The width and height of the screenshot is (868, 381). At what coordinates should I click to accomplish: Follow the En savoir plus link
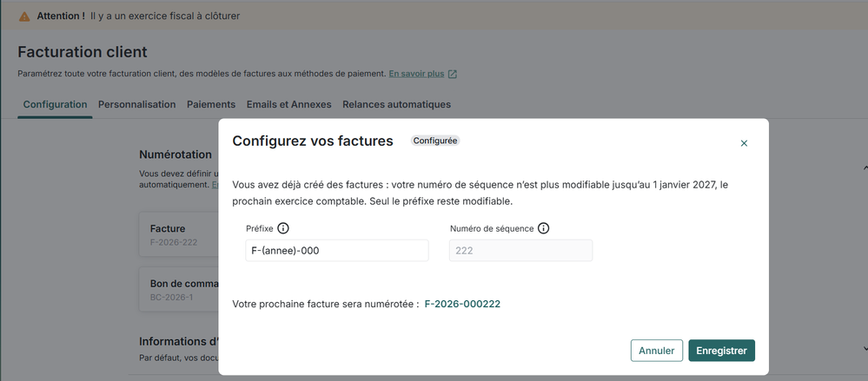416,74
